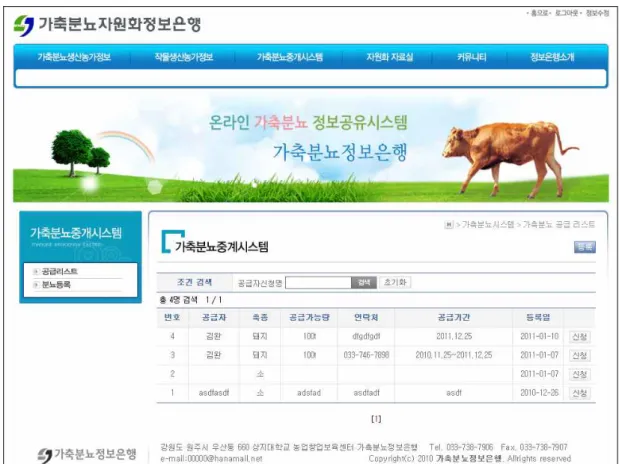Click the blue 등록 button
The height and width of the screenshot is (464, 619).
(x=585, y=247)
